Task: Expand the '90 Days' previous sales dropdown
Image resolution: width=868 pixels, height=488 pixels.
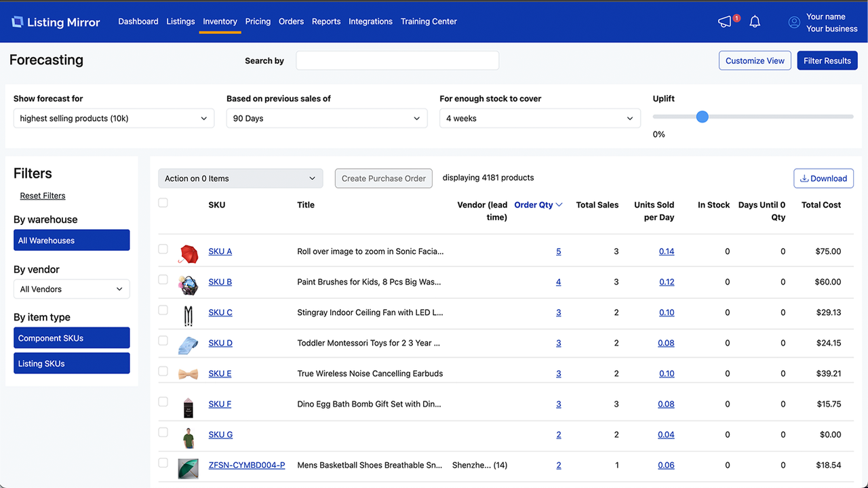Action: point(327,119)
